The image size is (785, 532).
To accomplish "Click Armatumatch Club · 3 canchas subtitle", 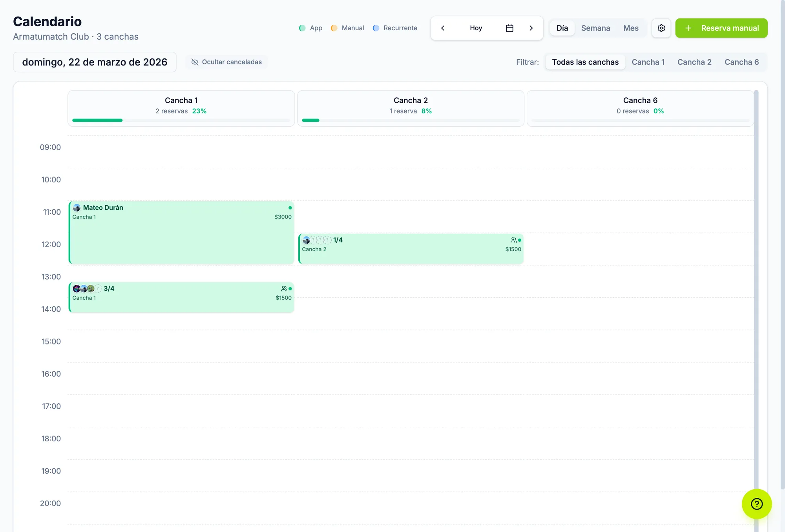I will (76, 36).
